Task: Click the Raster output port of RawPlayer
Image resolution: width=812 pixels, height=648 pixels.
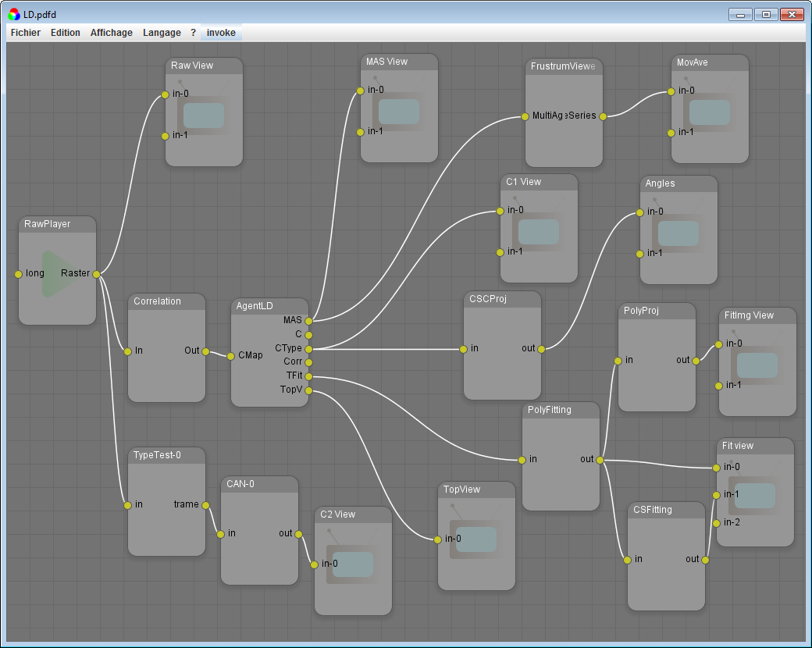Action: (96, 274)
